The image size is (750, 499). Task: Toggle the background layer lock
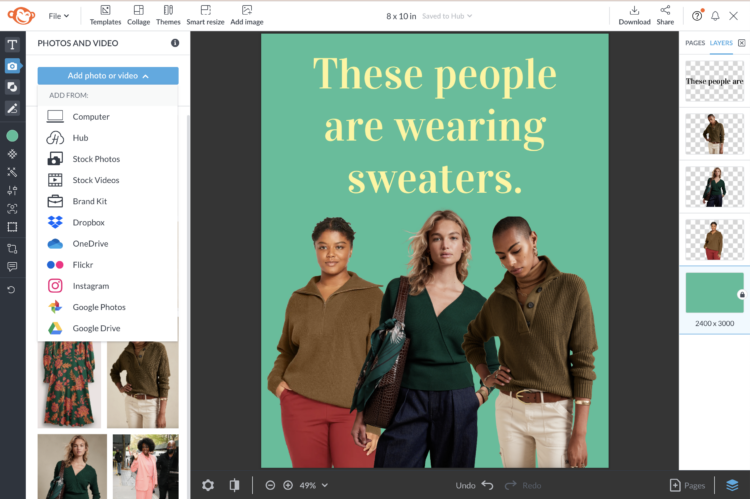(742, 295)
